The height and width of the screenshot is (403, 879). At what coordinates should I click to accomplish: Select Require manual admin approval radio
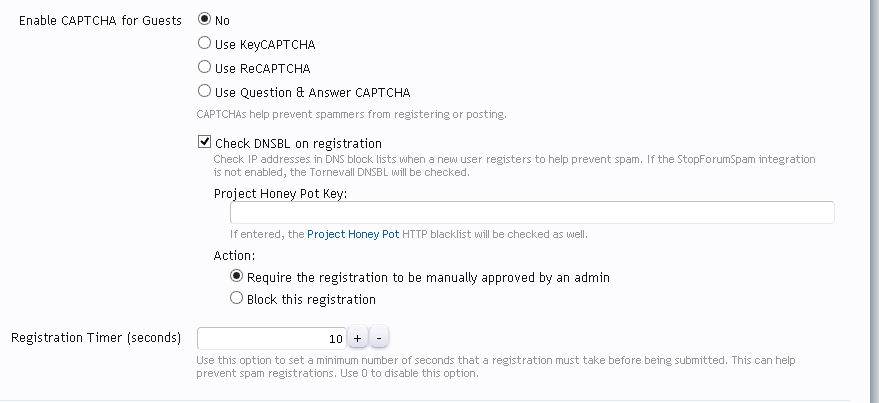click(237, 276)
